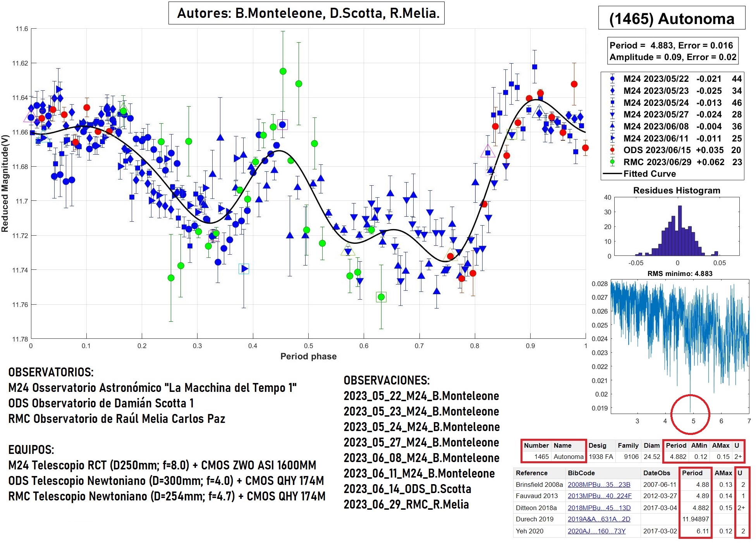Image resolution: width=756 pixels, height=545 pixels.
Task: Select the ODS Observatorio de Damián Scotta line
Action: [101, 403]
